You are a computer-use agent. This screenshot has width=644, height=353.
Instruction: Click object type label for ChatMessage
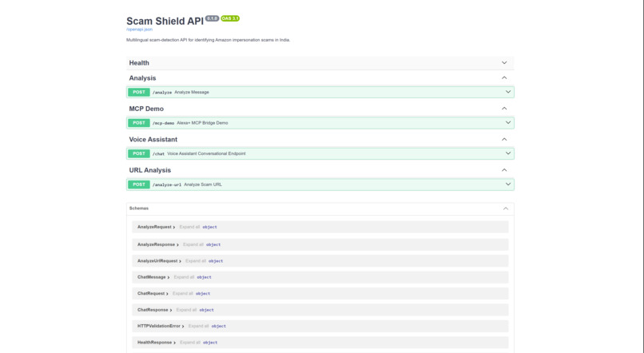[x=204, y=277]
